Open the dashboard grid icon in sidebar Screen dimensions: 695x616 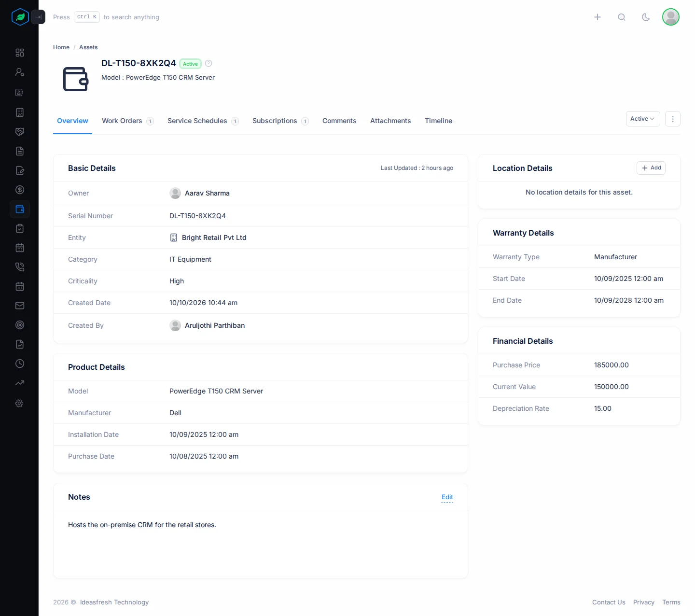pyautogui.click(x=20, y=53)
